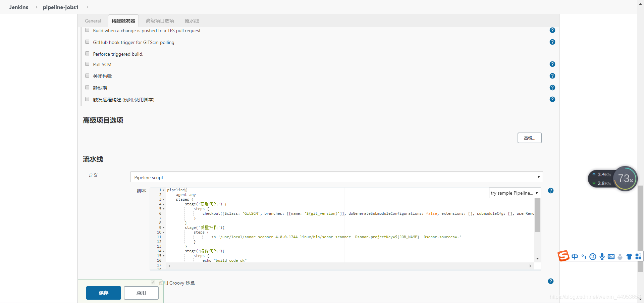Open the Pipeline script definition dropdown
This screenshot has width=644, height=303.
336,177
